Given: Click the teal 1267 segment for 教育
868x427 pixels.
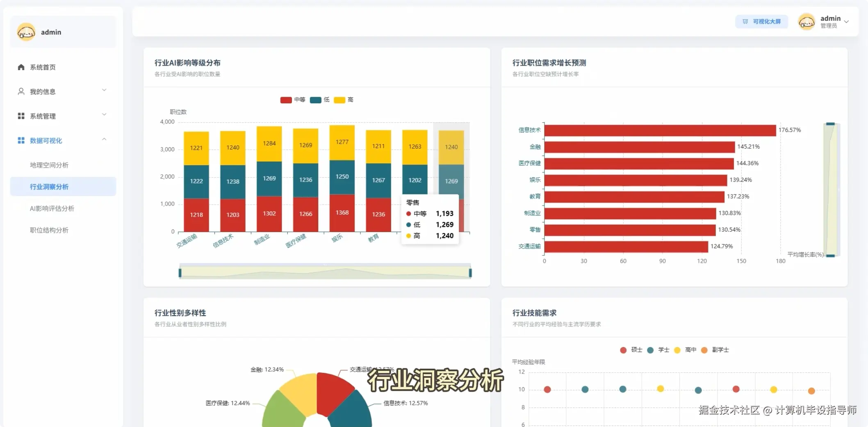Looking at the screenshot, I should [x=378, y=180].
